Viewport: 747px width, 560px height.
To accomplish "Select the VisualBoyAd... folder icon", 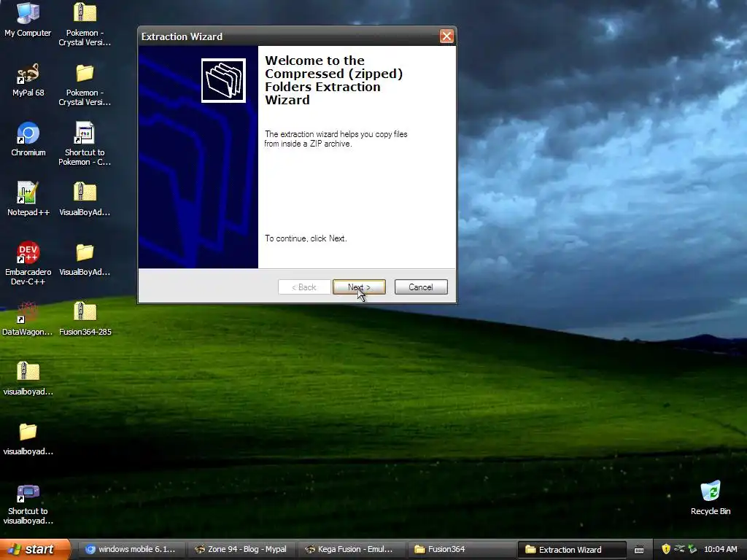I will [x=85, y=260].
